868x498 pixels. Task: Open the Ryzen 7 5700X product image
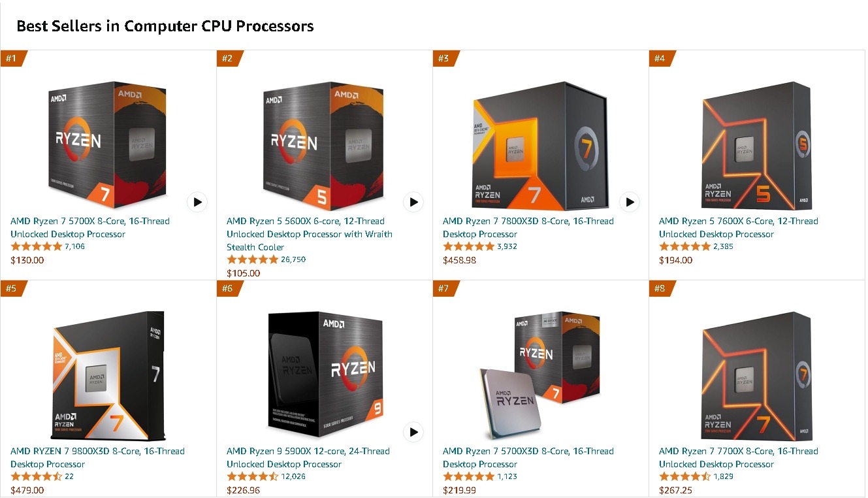108,144
